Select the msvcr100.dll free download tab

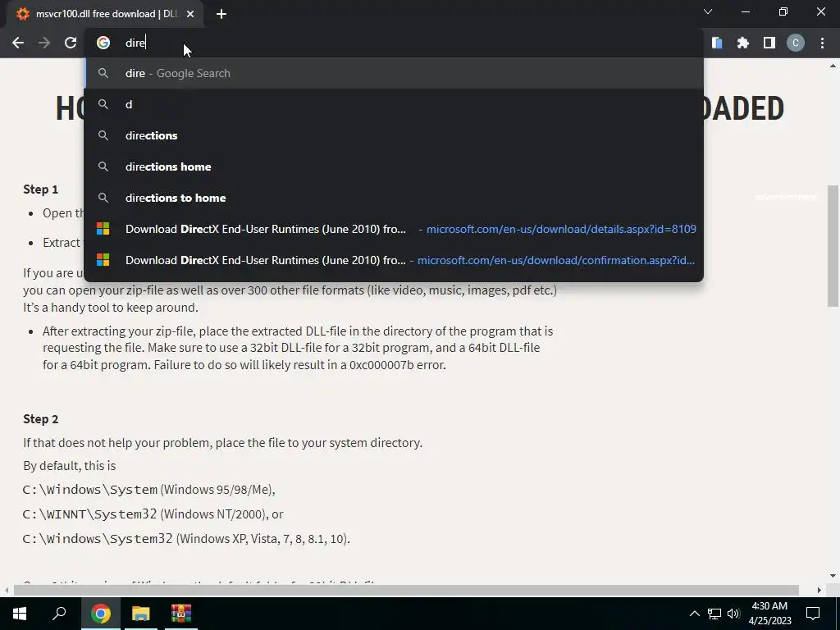[105, 14]
